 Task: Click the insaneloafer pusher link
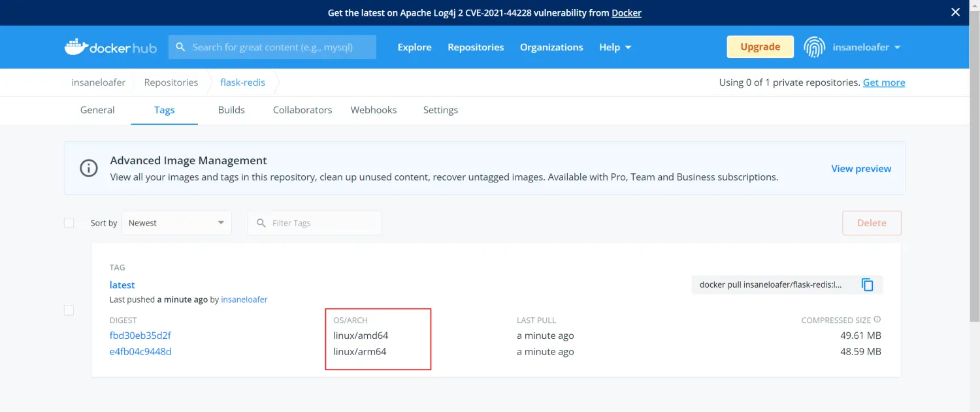coord(244,300)
